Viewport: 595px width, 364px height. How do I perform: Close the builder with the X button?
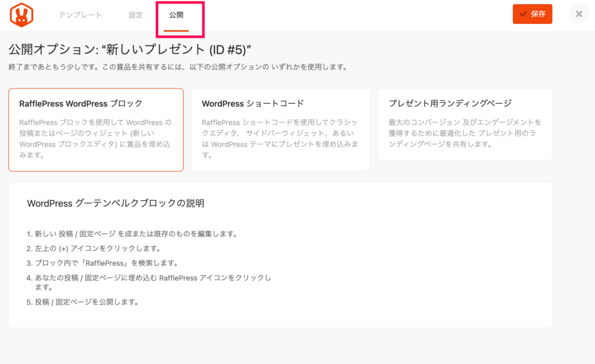579,14
